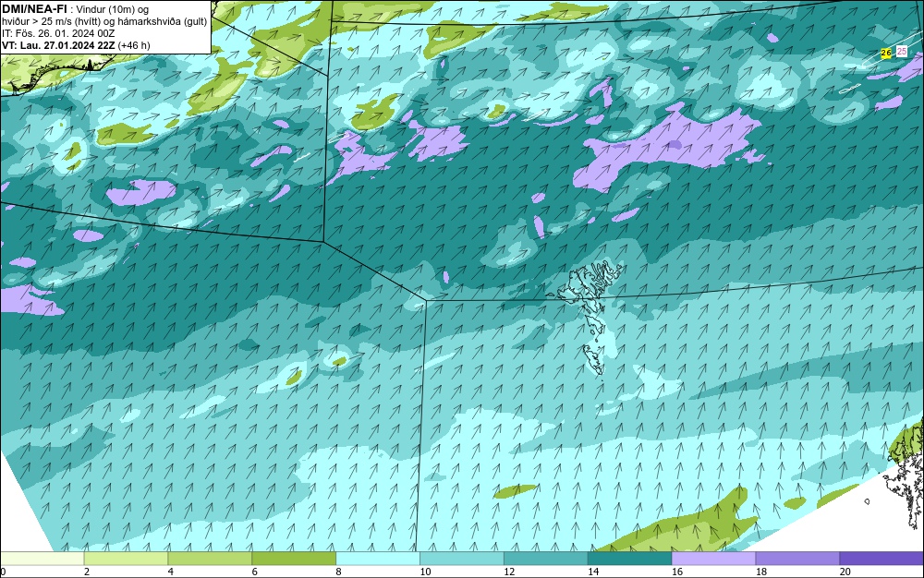Click the "(+46 h)" forecast offset text
The width and height of the screenshot is (924, 578).
(134, 45)
